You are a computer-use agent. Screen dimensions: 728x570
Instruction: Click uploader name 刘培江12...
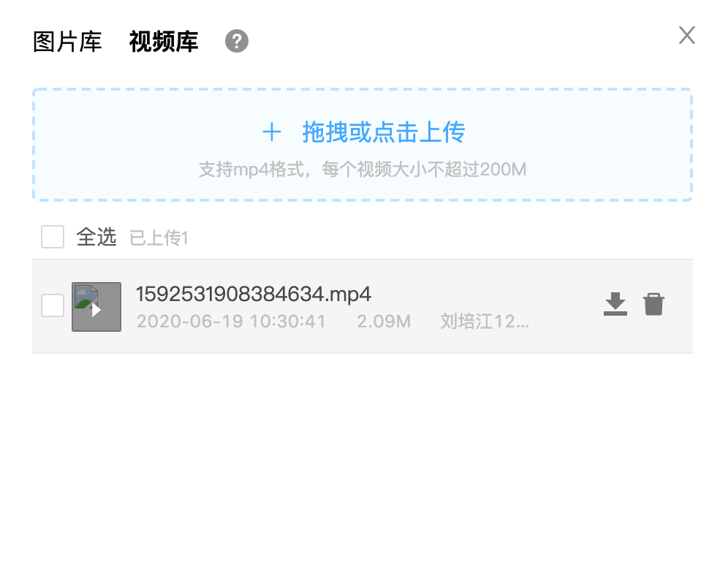(485, 322)
